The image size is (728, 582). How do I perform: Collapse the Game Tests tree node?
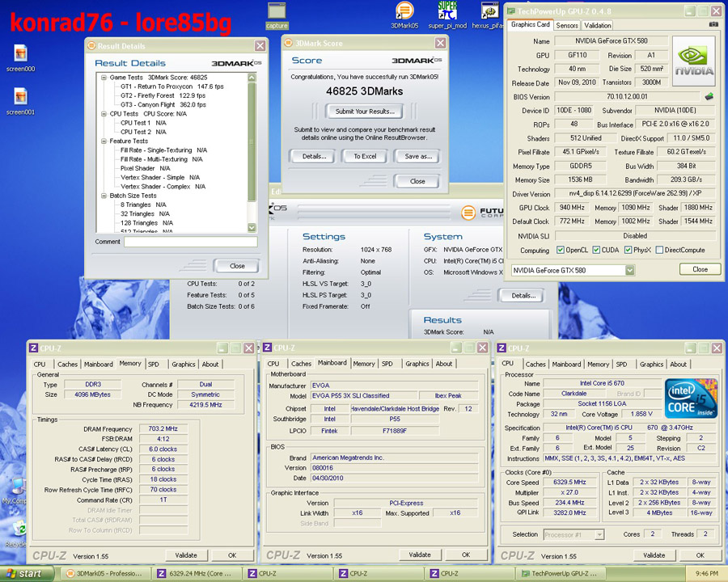pos(104,78)
